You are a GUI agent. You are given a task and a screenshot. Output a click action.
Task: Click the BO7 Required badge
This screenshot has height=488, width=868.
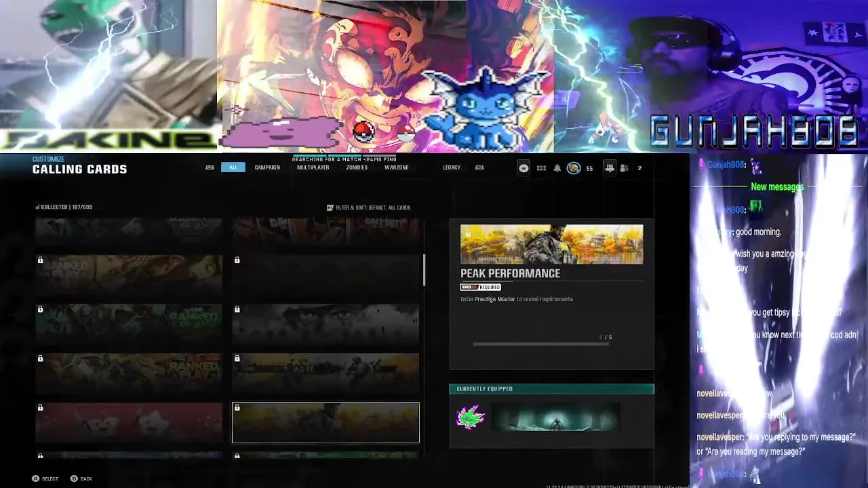click(481, 287)
